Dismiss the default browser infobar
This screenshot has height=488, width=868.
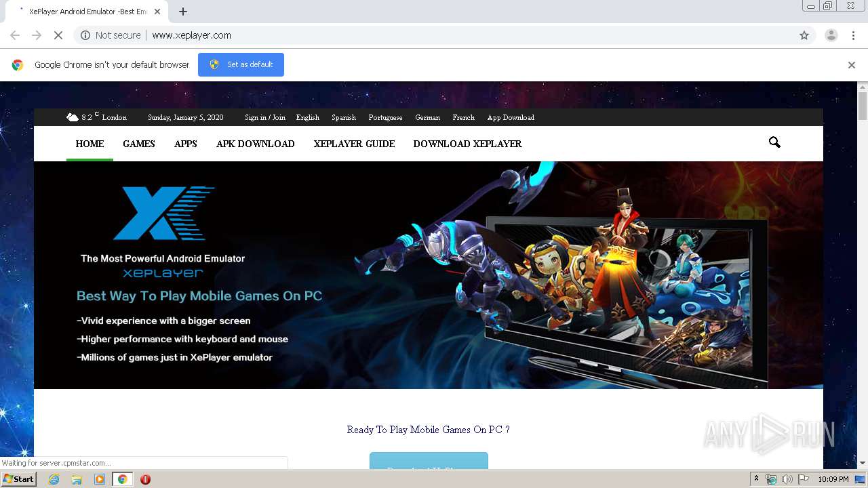point(852,65)
